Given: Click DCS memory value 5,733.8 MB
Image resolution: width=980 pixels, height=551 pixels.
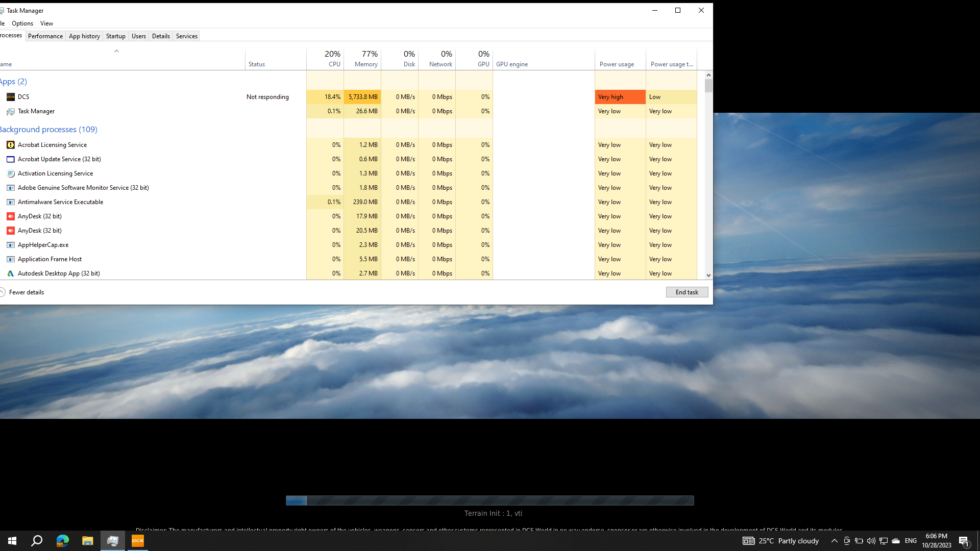Looking at the screenshot, I should pos(362,97).
